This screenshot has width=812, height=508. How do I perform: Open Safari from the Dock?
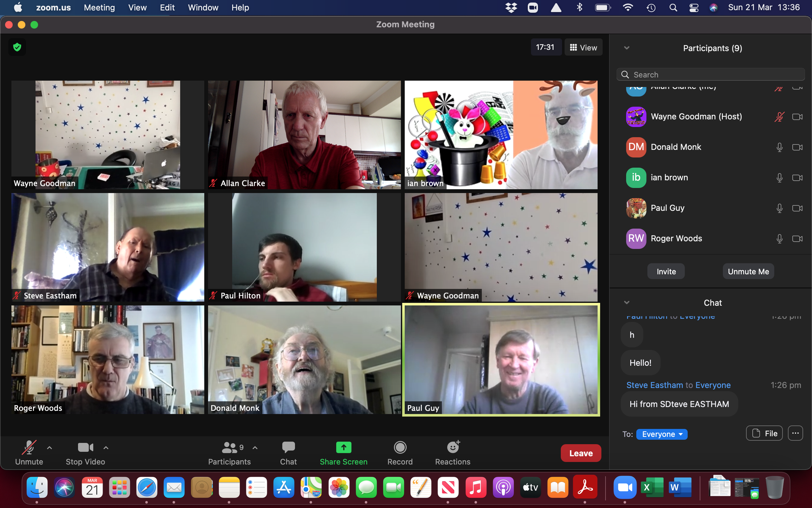click(147, 487)
